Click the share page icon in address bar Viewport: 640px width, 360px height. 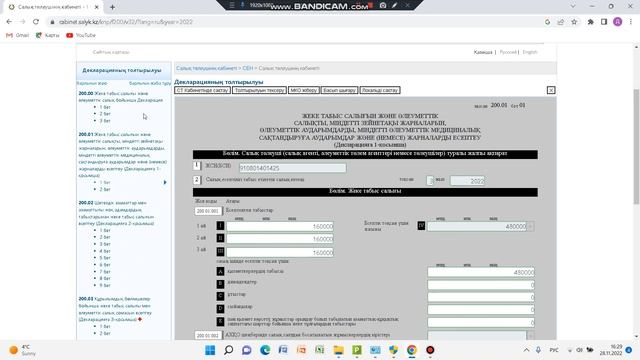(560, 22)
